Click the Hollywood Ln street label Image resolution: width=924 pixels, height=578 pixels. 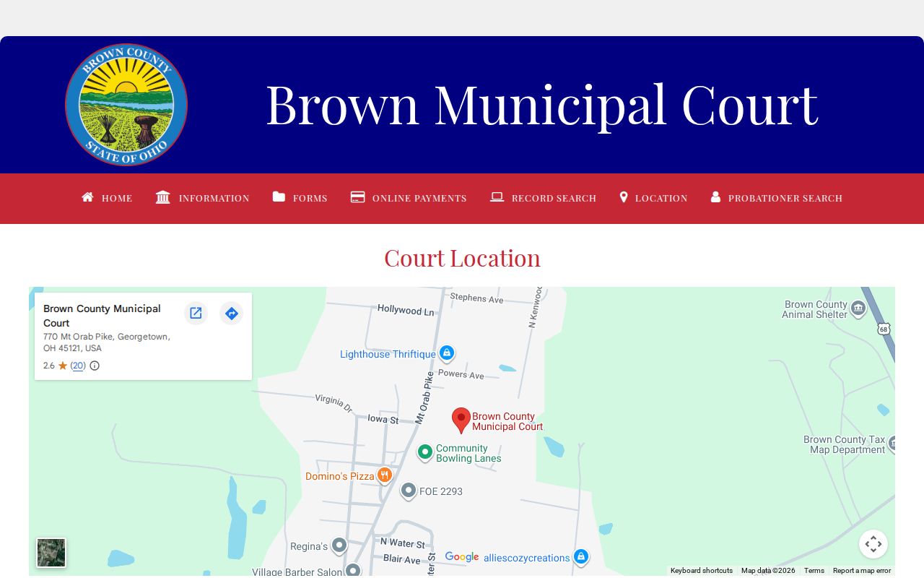tap(406, 310)
